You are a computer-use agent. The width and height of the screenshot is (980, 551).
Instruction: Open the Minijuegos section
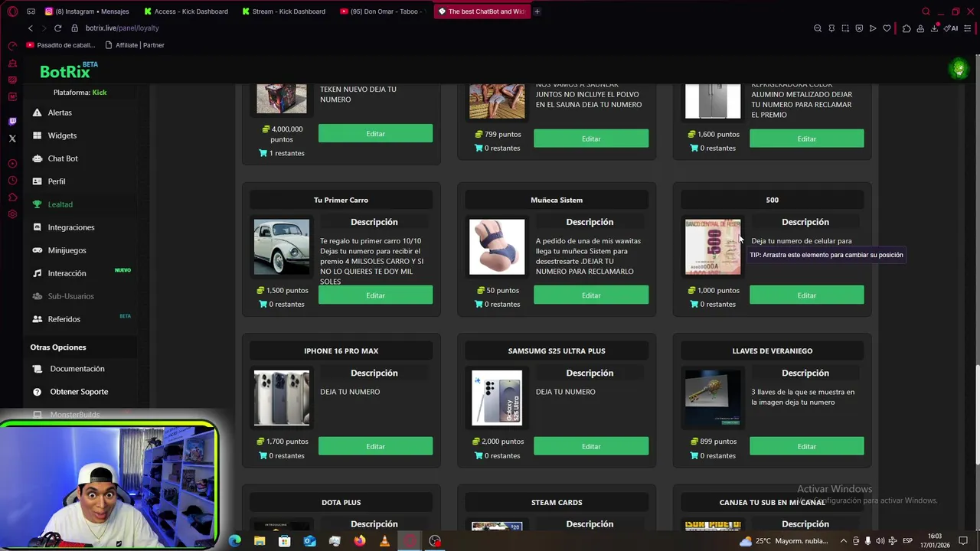[x=67, y=250]
